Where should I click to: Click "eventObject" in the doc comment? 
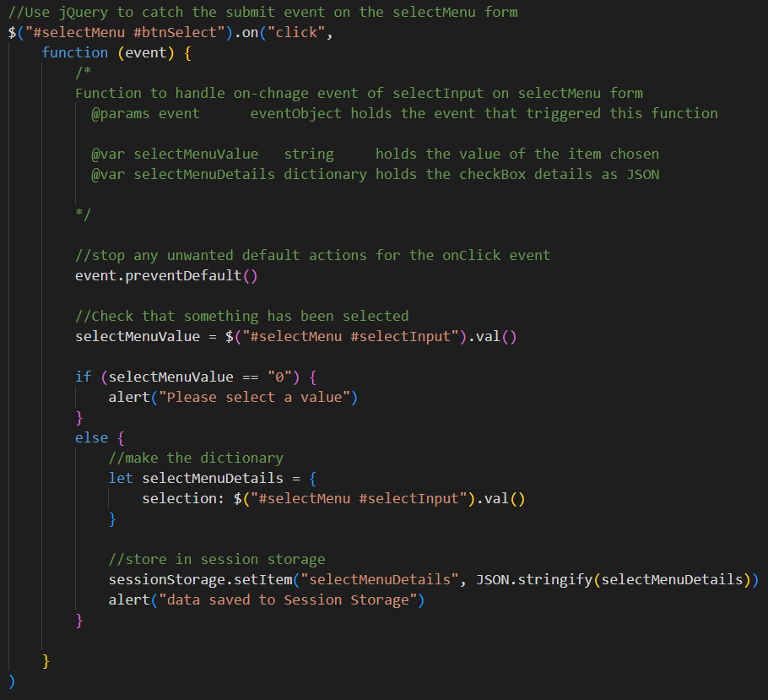pos(296,114)
